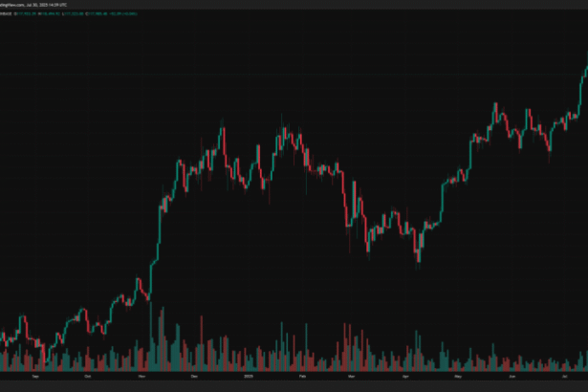Viewport: 588px width, 392px height.
Task: Select the Oct label on time axis
Action: tap(90, 378)
